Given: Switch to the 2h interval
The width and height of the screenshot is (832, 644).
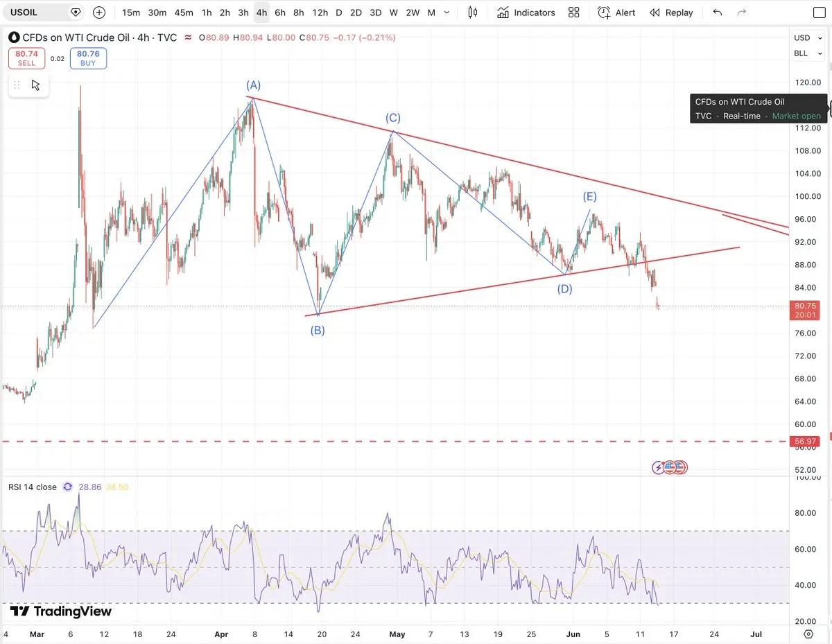Looking at the screenshot, I should click(225, 12).
